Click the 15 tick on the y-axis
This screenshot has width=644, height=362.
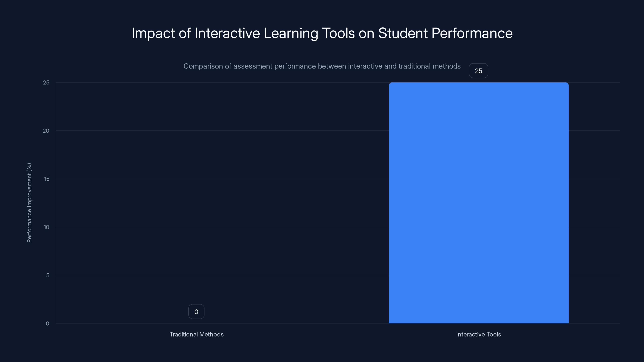pos(46,178)
